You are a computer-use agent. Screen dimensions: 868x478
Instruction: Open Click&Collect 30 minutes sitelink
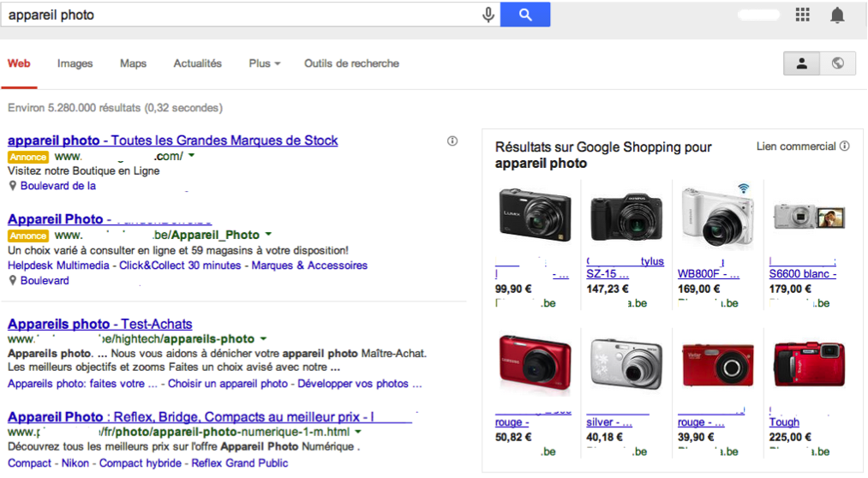[x=180, y=266]
